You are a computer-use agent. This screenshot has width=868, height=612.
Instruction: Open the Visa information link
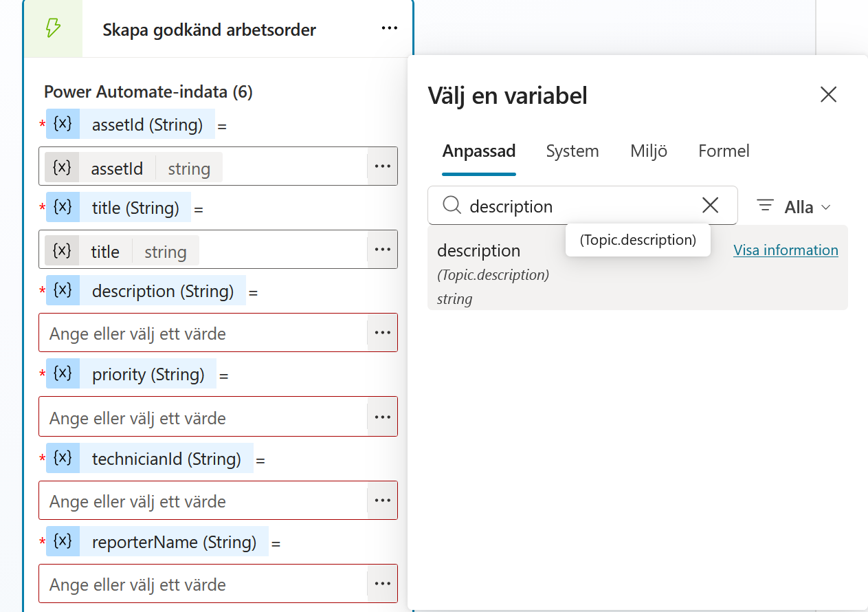point(786,250)
